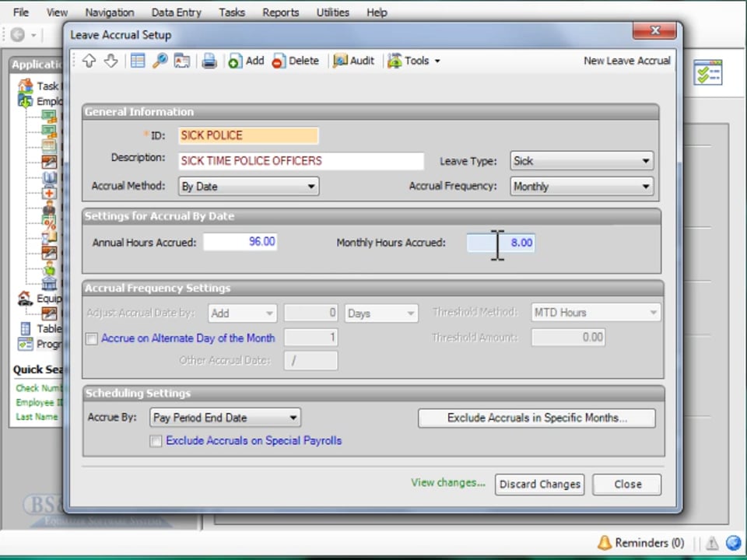Open the Accrual Method dropdown
The width and height of the screenshot is (747, 560).
(249, 186)
